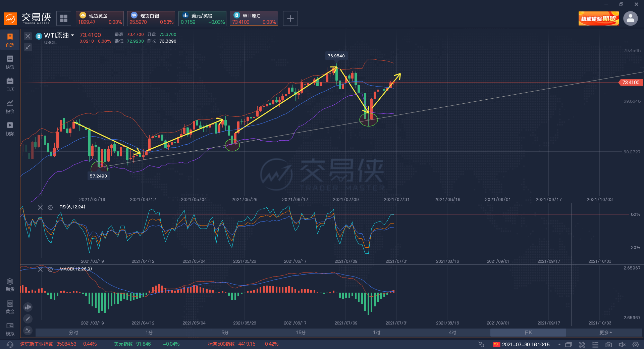Close the MACD indicator panel
The image size is (644, 349).
coord(40,269)
